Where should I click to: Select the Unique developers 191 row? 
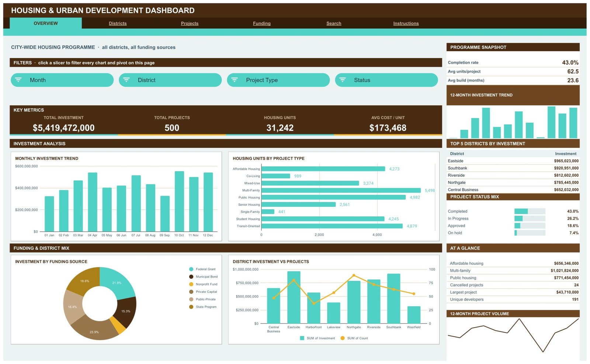[x=513, y=300]
